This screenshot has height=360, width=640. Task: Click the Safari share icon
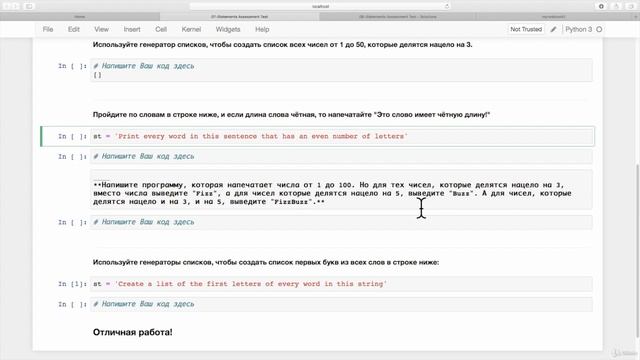pyautogui.click(x=616, y=6)
